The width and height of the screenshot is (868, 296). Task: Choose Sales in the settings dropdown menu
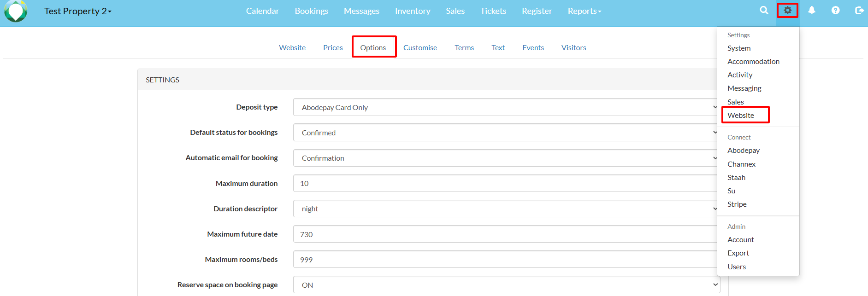(x=736, y=102)
